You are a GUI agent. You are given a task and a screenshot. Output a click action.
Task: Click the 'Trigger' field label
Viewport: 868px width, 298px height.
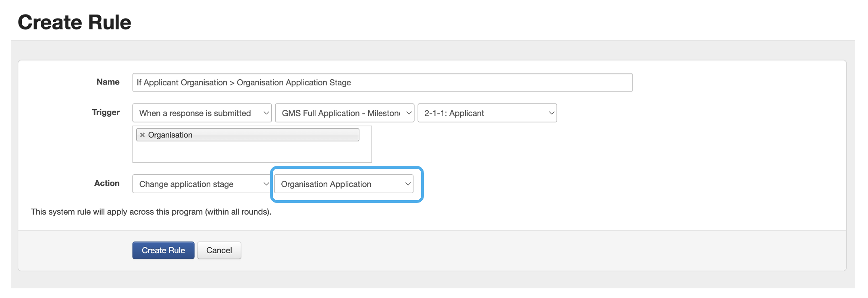point(106,112)
